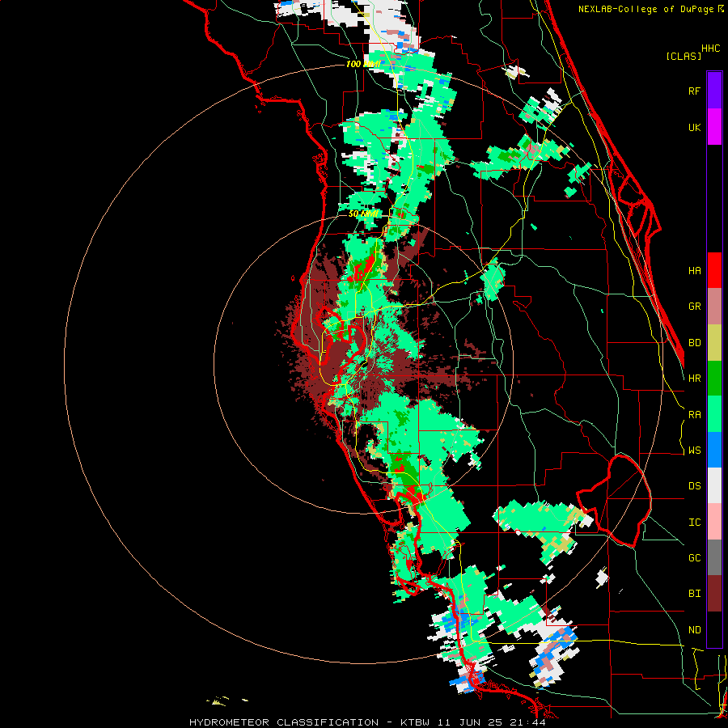728x728 pixels.
Task: Click the HHC product label
Action: (710, 49)
